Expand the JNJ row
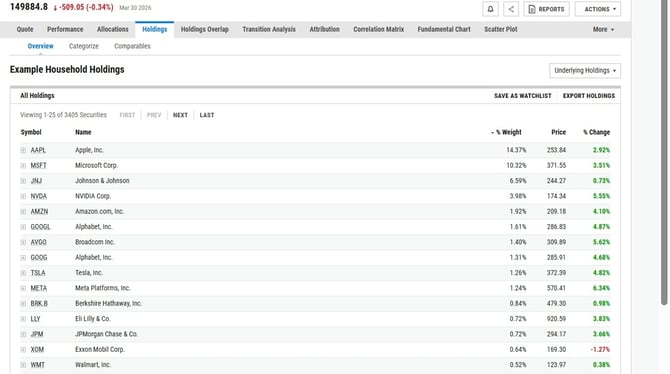The width and height of the screenshot is (670, 374). (x=23, y=181)
